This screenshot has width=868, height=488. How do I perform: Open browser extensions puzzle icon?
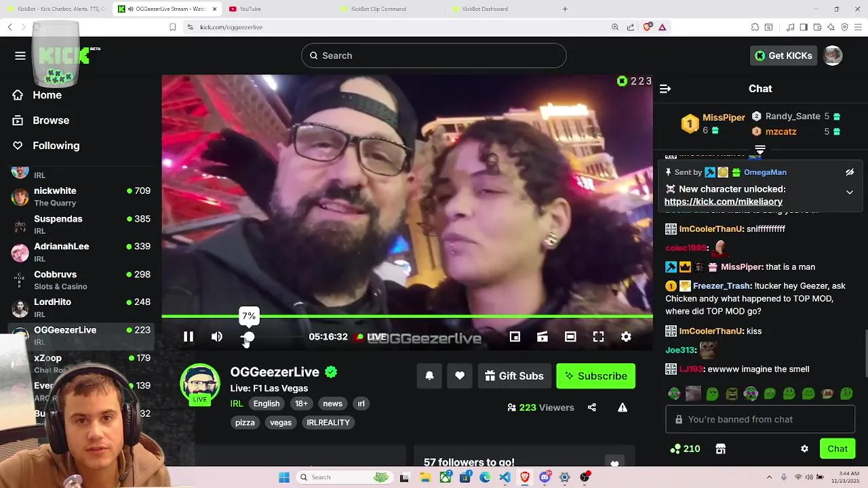(x=755, y=27)
